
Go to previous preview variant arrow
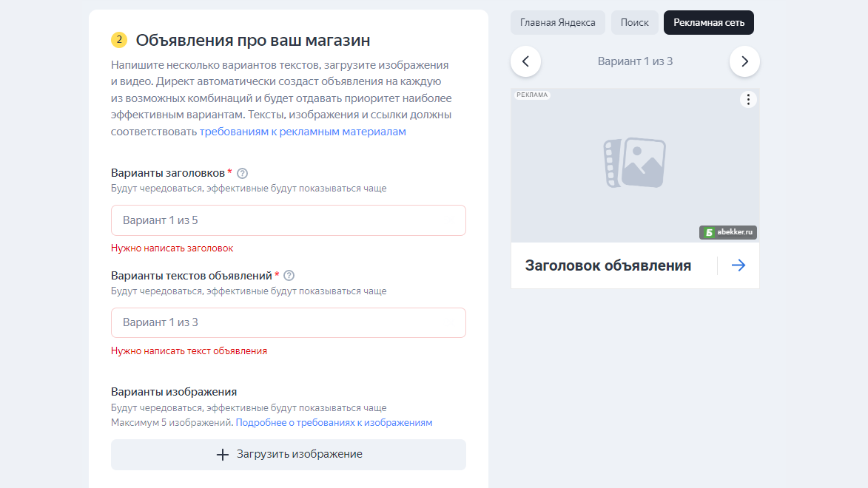[526, 61]
